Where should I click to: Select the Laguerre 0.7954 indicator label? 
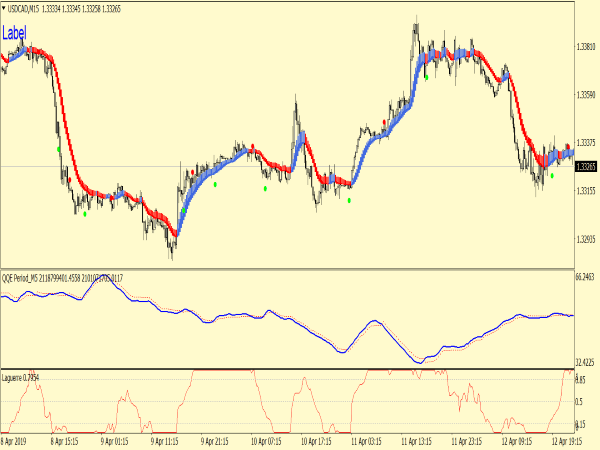pyautogui.click(x=20, y=378)
